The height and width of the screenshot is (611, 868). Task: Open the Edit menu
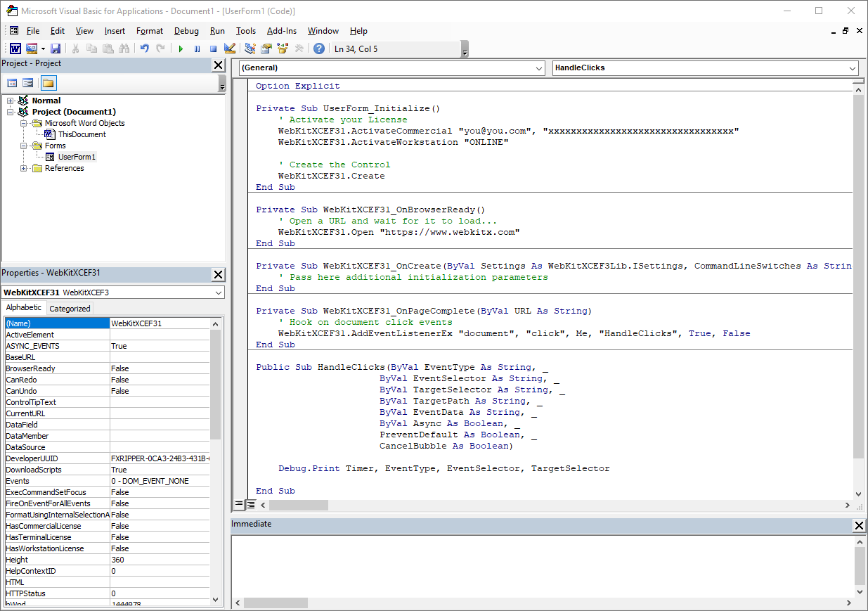(58, 31)
